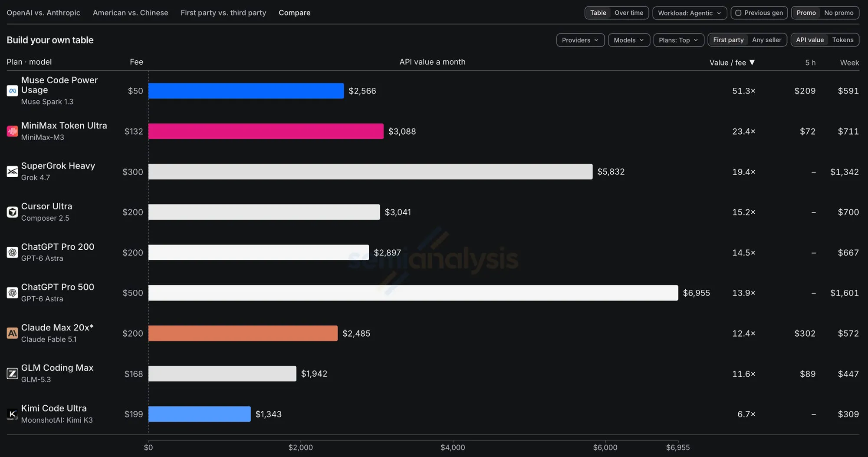This screenshot has height=457, width=868.
Task: Click the MiniMax logo icon
Action: [x=12, y=131]
